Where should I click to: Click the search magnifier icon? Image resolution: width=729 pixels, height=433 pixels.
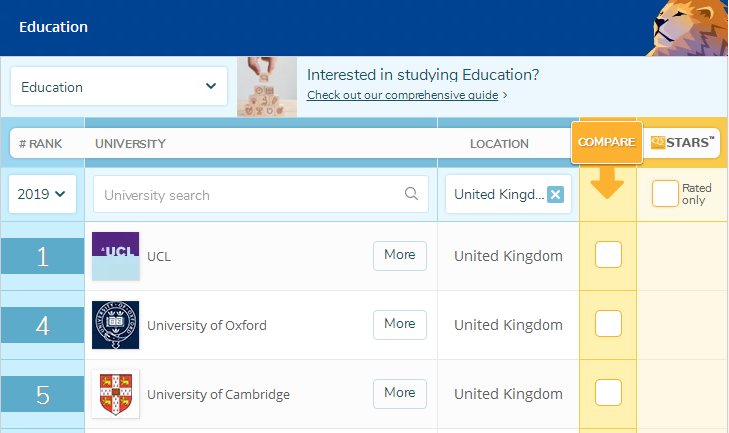pyautogui.click(x=411, y=195)
